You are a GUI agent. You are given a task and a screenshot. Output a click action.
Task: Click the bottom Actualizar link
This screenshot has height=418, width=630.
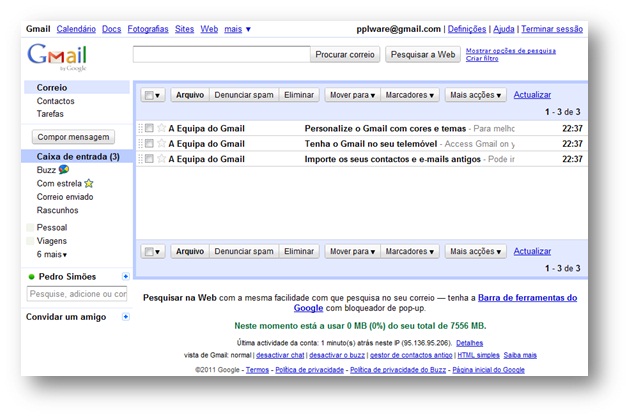pyautogui.click(x=532, y=252)
